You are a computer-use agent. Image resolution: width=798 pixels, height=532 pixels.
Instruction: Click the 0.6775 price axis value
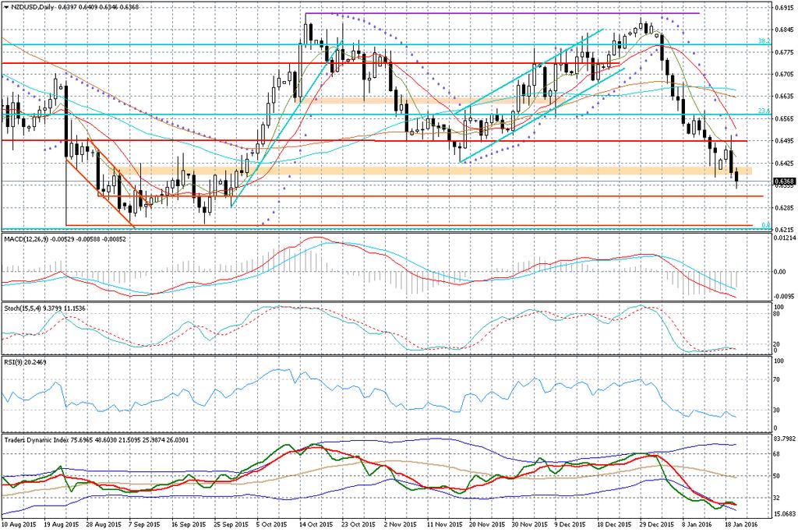pos(784,52)
